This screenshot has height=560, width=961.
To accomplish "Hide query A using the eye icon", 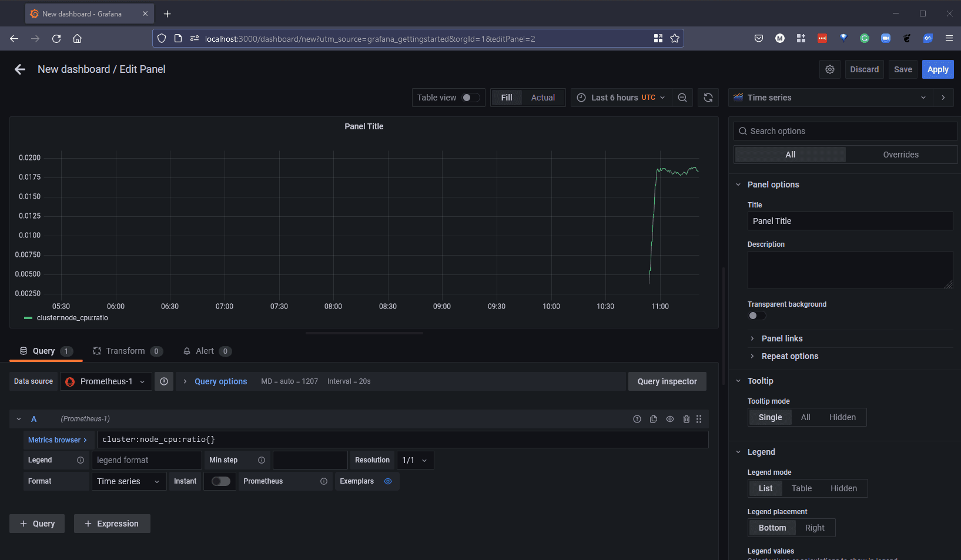I will (x=669, y=419).
